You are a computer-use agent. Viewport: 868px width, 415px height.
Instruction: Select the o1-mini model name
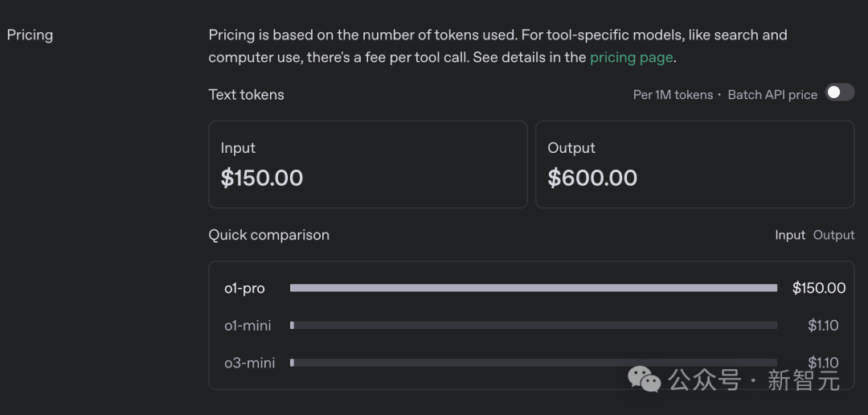(x=248, y=326)
